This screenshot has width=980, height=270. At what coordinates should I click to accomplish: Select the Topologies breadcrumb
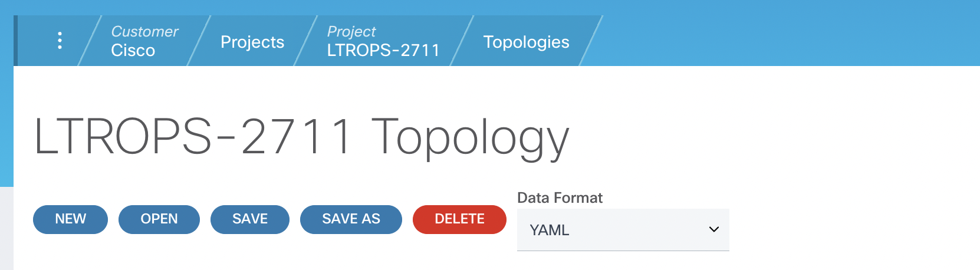tap(526, 42)
